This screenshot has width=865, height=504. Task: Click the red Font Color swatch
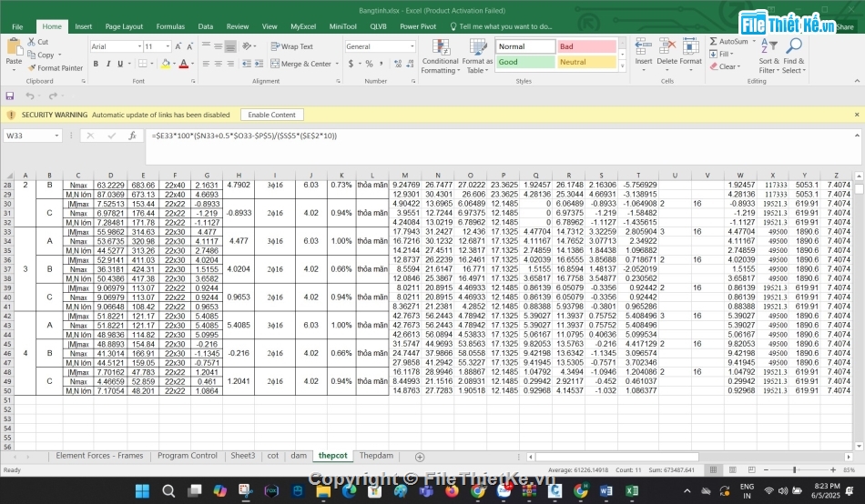coord(184,64)
